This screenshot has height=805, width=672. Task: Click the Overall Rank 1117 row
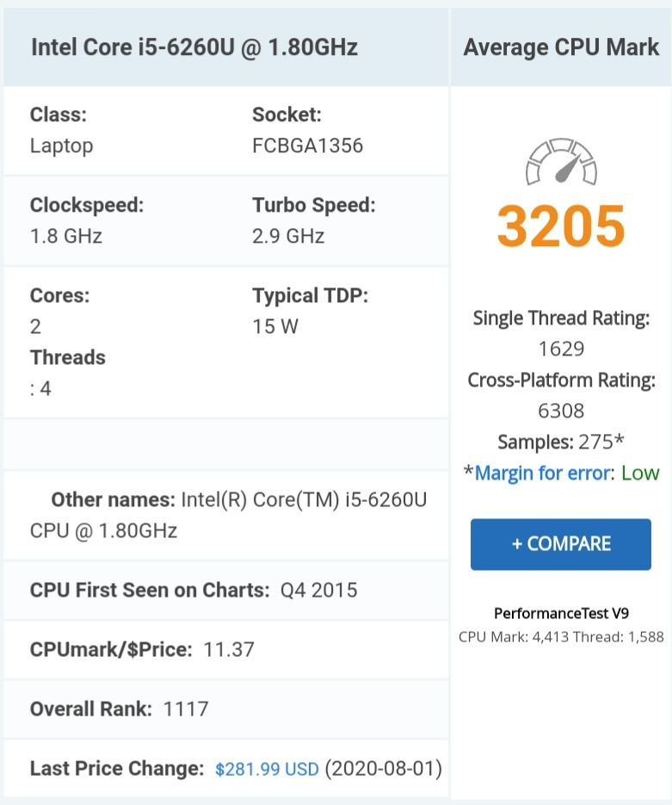tap(226, 709)
